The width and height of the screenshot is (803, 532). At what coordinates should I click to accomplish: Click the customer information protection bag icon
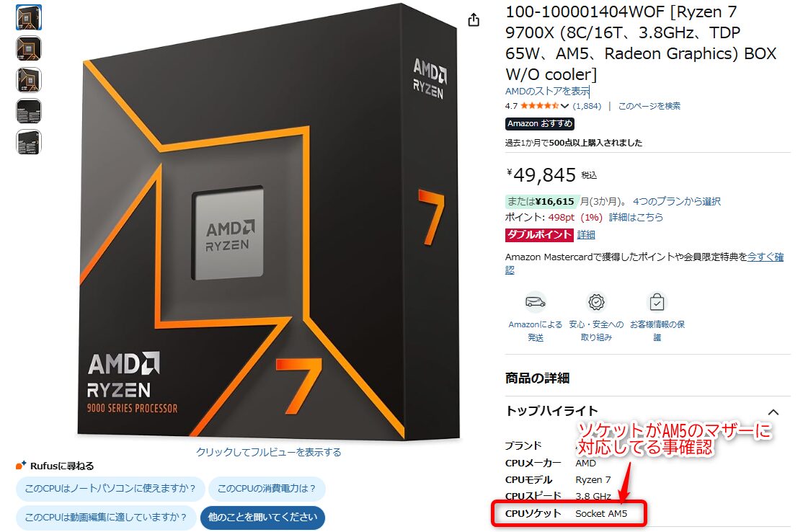(657, 302)
